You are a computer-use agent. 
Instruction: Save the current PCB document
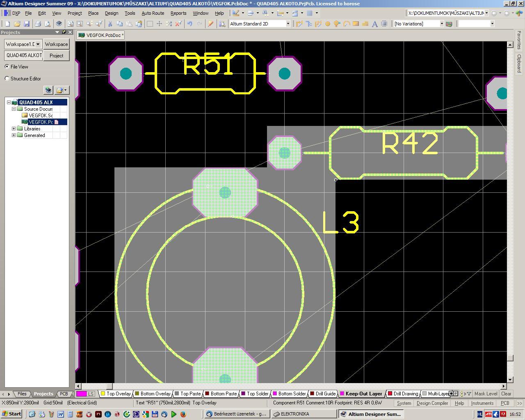click(x=27, y=24)
